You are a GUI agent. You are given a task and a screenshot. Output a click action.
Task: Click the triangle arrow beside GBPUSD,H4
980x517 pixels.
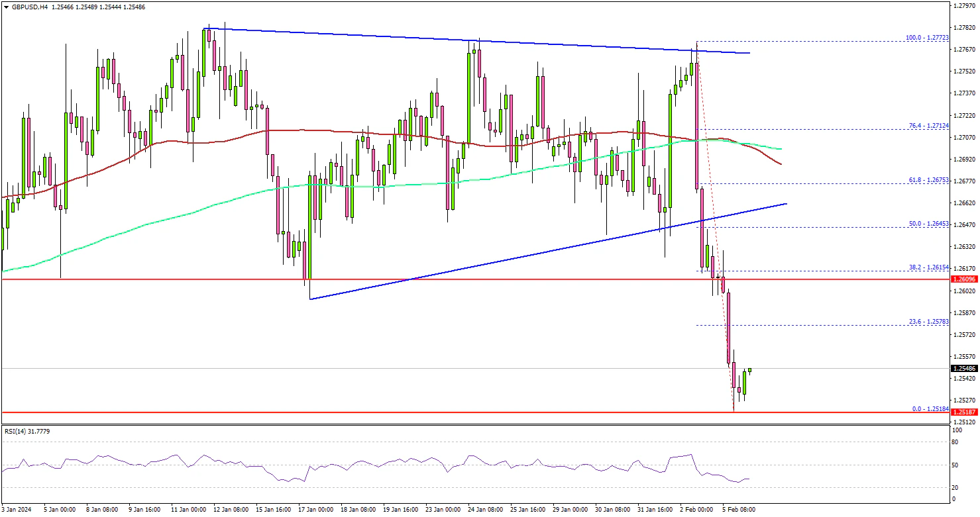pos(6,7)
